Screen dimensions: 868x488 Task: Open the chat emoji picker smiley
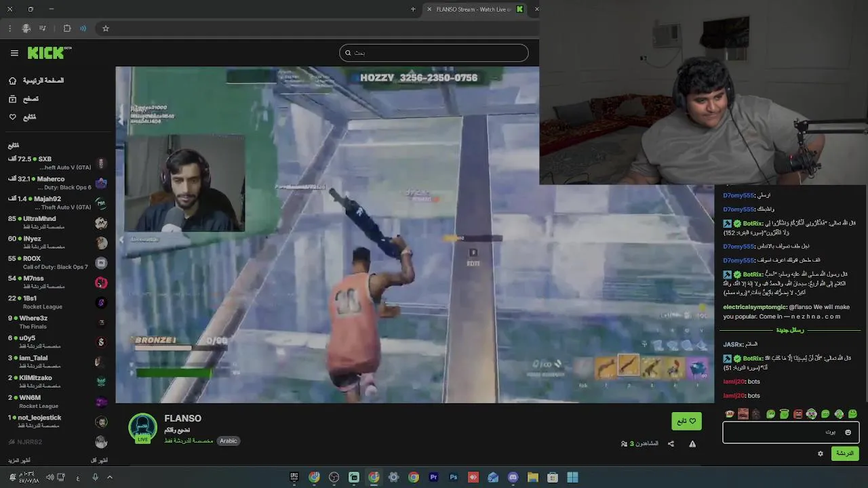click(x=848, y=432)
